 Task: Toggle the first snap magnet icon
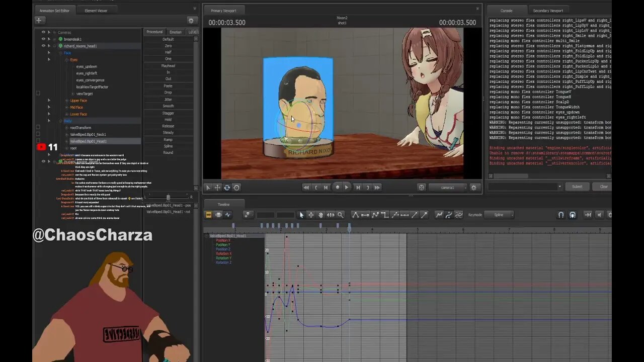(x=561, y=215)
